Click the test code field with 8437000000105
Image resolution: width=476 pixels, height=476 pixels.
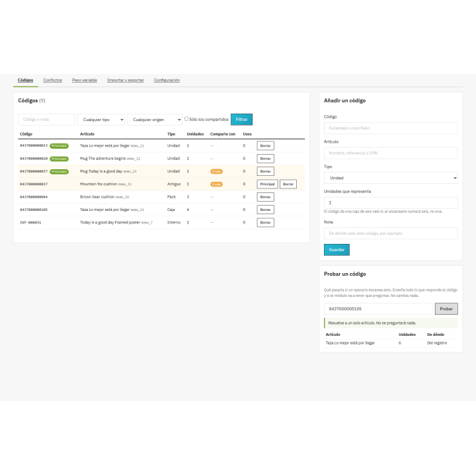click(x=378, y=309)
